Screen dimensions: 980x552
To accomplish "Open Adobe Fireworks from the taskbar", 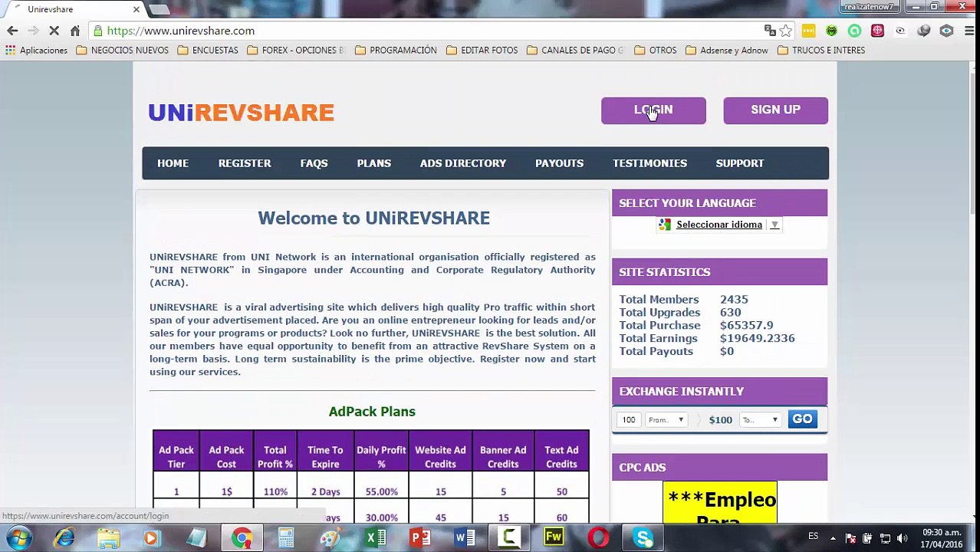I will (553, 537).
